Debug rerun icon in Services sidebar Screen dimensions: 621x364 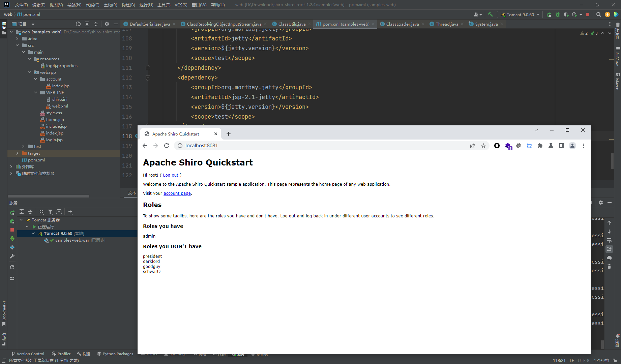point(12,221)
